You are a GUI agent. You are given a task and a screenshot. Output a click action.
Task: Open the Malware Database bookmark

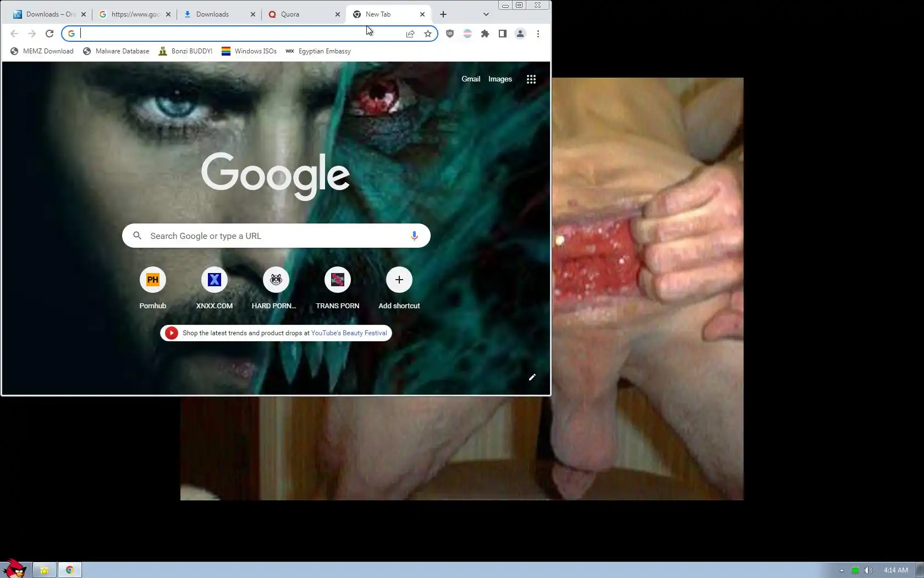coord(116,51)
